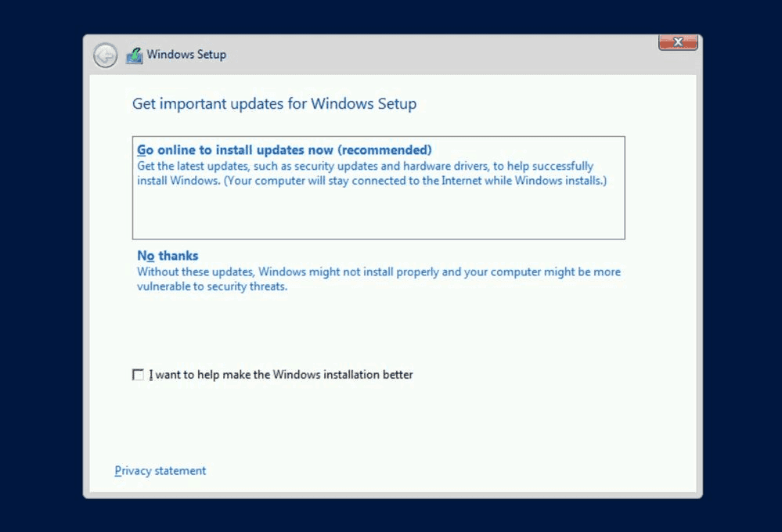Click the round back arrow button
The width and height of the screenshot is (782, 532).
click(105, 56)
